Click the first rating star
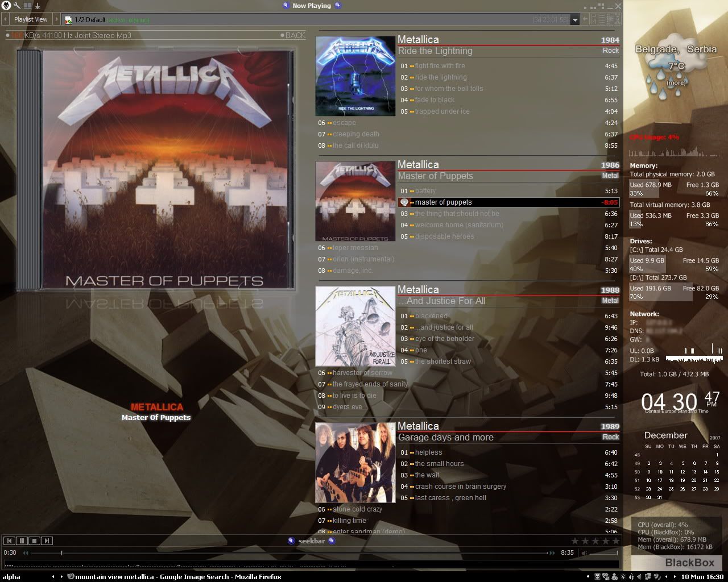728x582 pixels. click(x=575, y=541)
